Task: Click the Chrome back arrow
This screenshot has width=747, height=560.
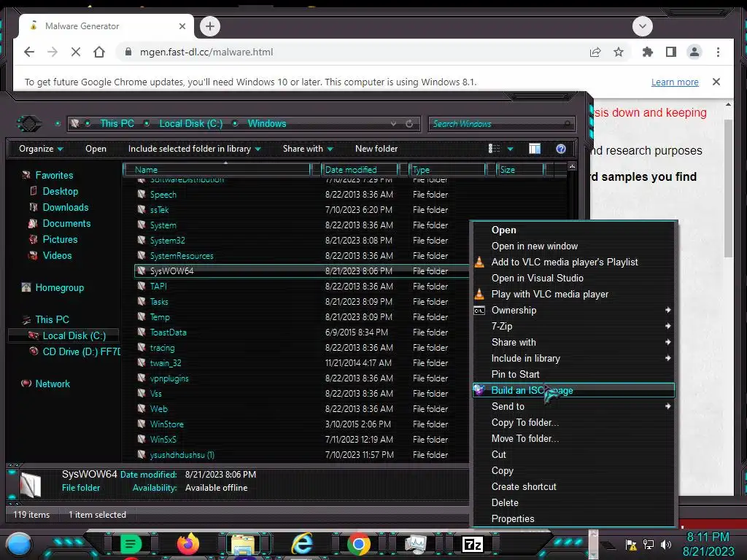Action: click(x=29, y=52)
